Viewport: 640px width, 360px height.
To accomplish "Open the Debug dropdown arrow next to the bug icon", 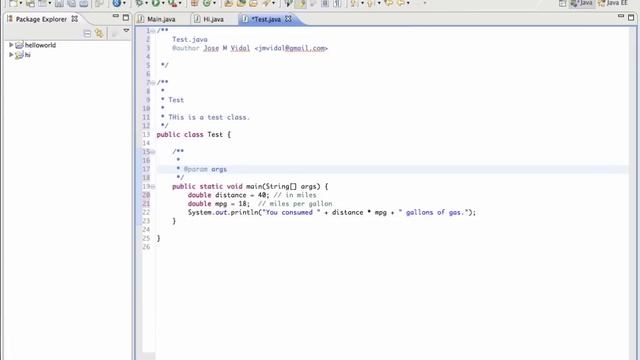I will pyautogui.click(x=147, y=3).
